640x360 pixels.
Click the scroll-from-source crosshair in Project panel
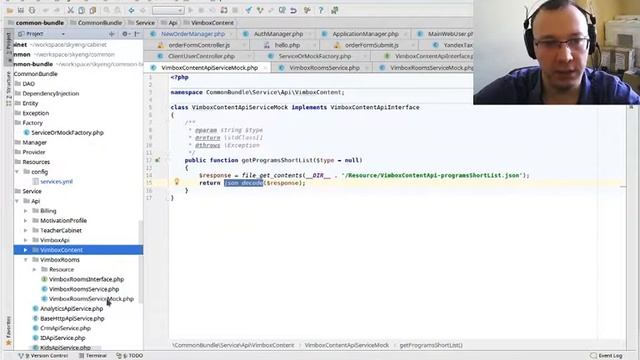click(111, 34)
